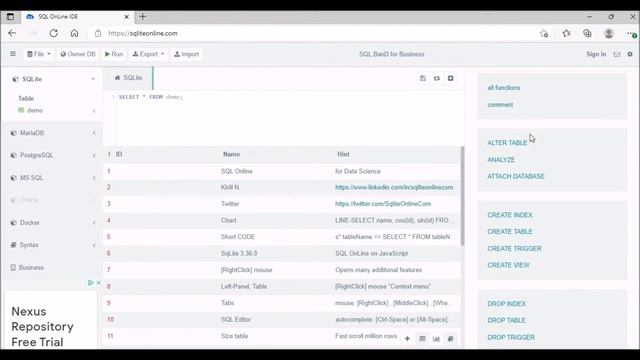Click the table grid view icon
Screen dimensions: 640x360
(422, 339)
